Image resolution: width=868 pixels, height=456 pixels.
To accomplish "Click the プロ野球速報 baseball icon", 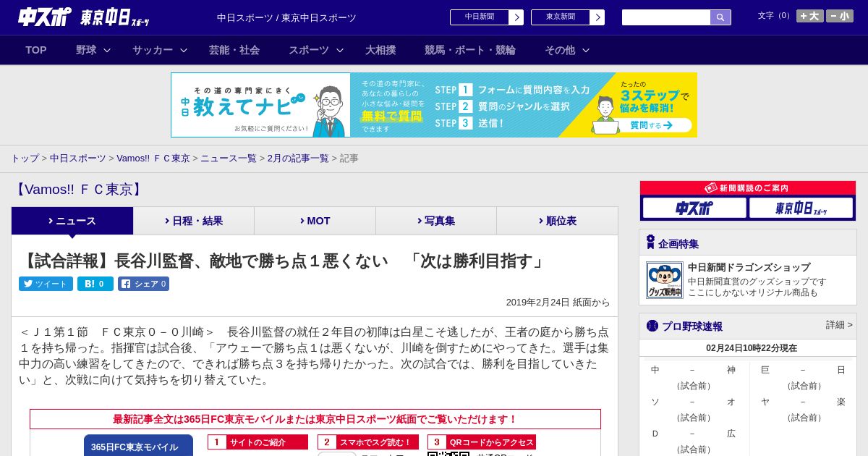I will click(652, 326).
